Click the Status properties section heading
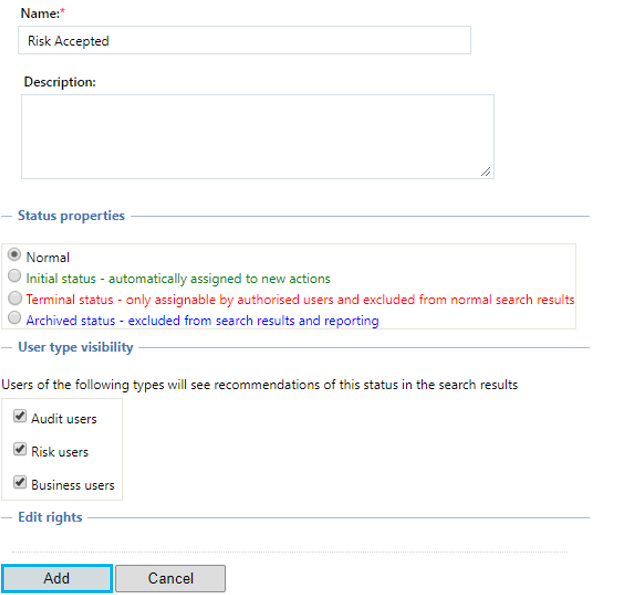 pyautogui.click(x=71, y=216)
